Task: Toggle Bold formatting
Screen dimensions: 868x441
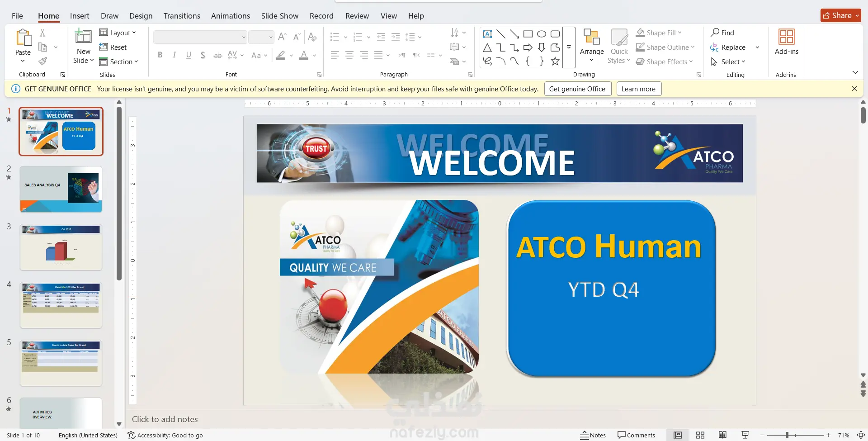Action: pyautogui.click(x=160, y=55)
